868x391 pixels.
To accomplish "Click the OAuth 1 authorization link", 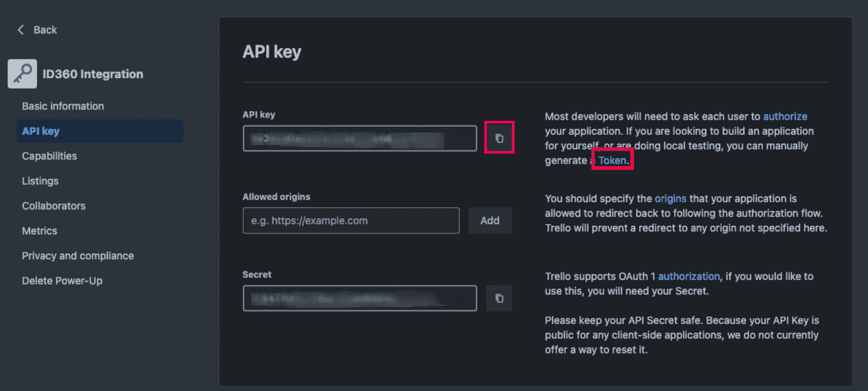I will 688,276.
